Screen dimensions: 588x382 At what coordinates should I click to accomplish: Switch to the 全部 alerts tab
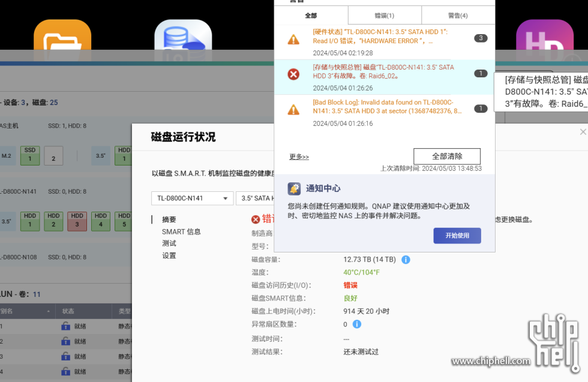coord(311,16)
